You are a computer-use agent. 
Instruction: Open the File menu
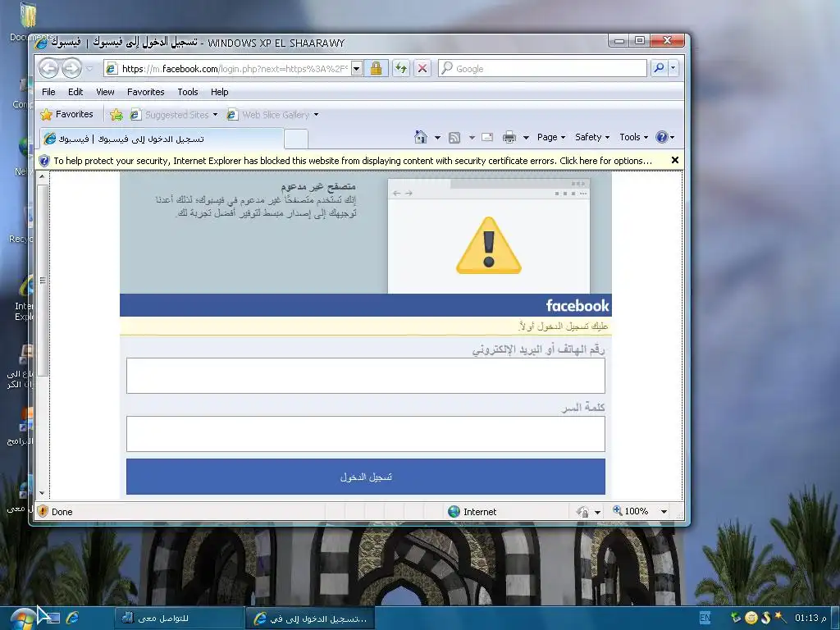48,92
